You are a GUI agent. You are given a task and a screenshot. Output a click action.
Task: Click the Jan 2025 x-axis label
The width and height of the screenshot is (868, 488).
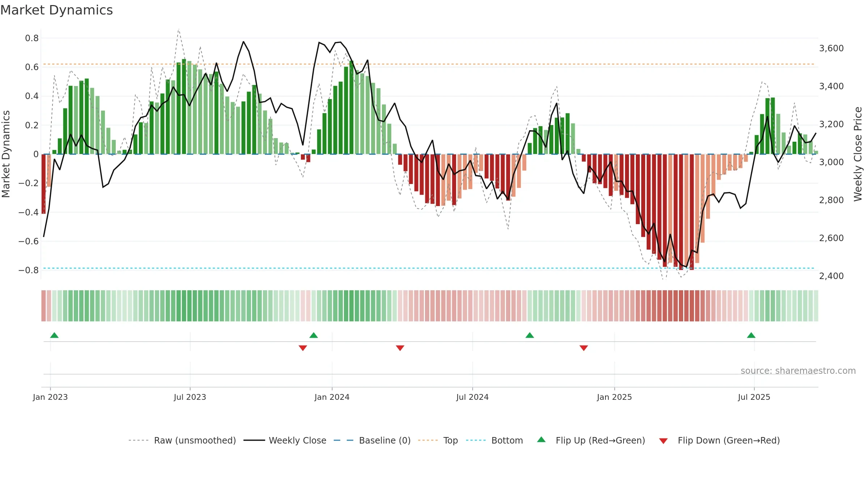(614, 397)
